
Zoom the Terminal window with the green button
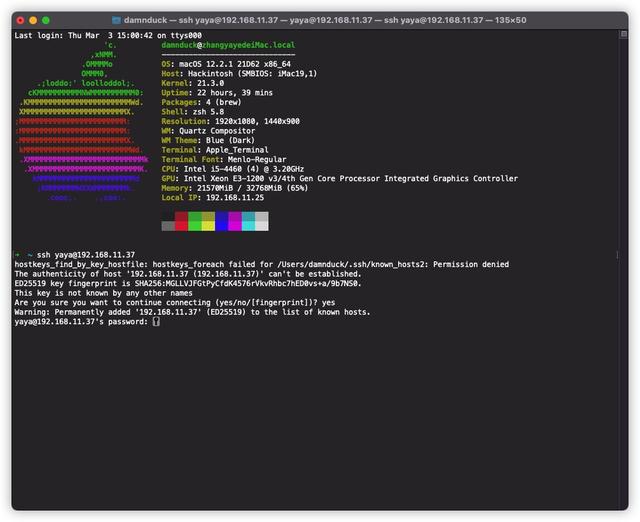click(46, 20)
